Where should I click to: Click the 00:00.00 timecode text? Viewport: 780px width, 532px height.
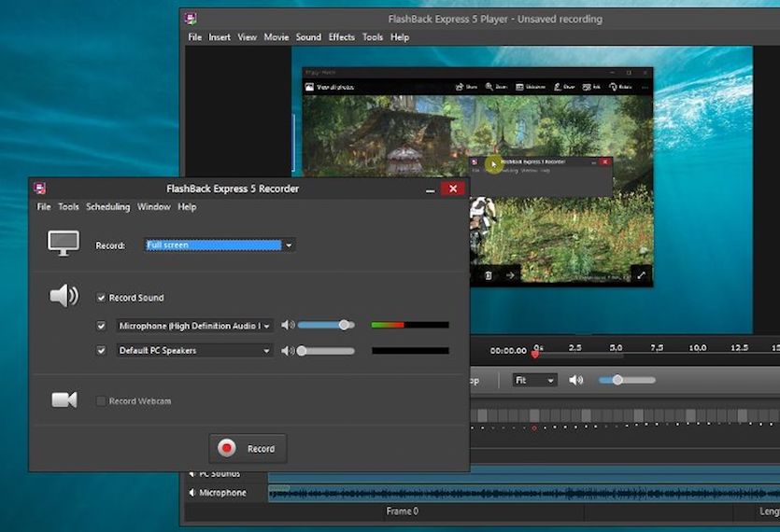click(x=508, y=351)
